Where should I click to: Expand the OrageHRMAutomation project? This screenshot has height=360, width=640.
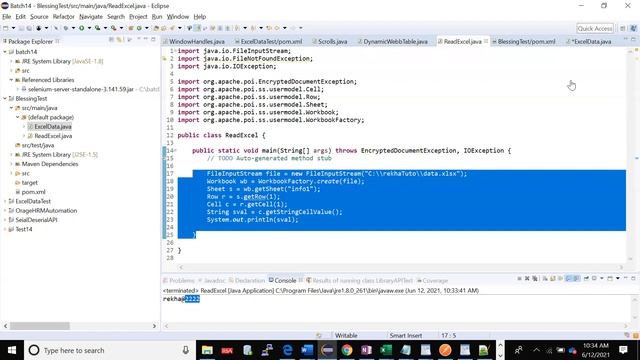pyautogui.click(x=5, y=211)
